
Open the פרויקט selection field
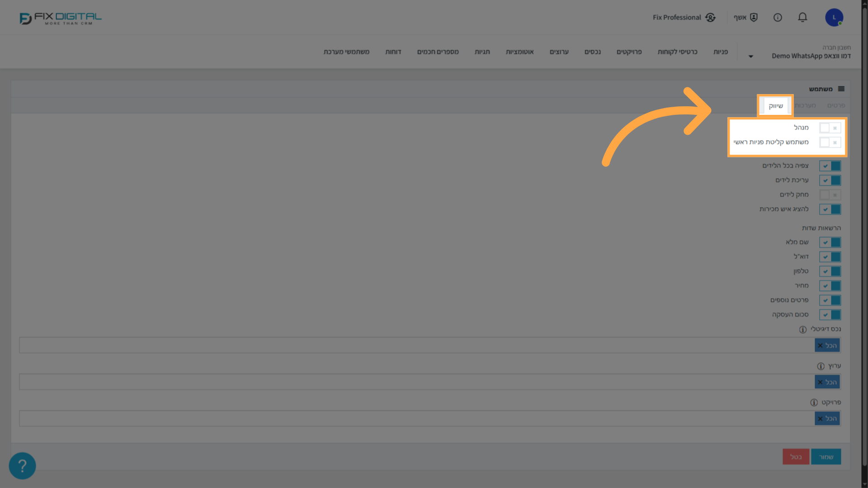tap(430, 418)
